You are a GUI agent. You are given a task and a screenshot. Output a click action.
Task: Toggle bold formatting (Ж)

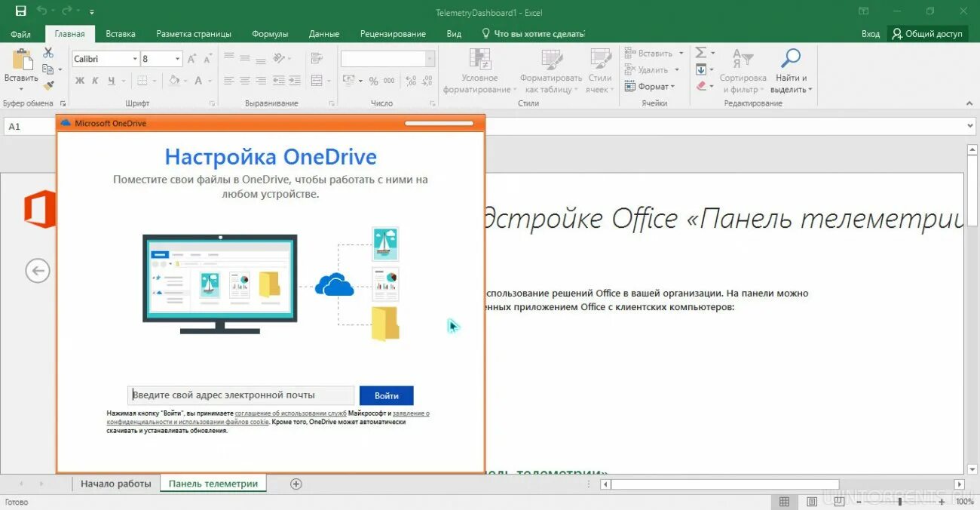80,80
